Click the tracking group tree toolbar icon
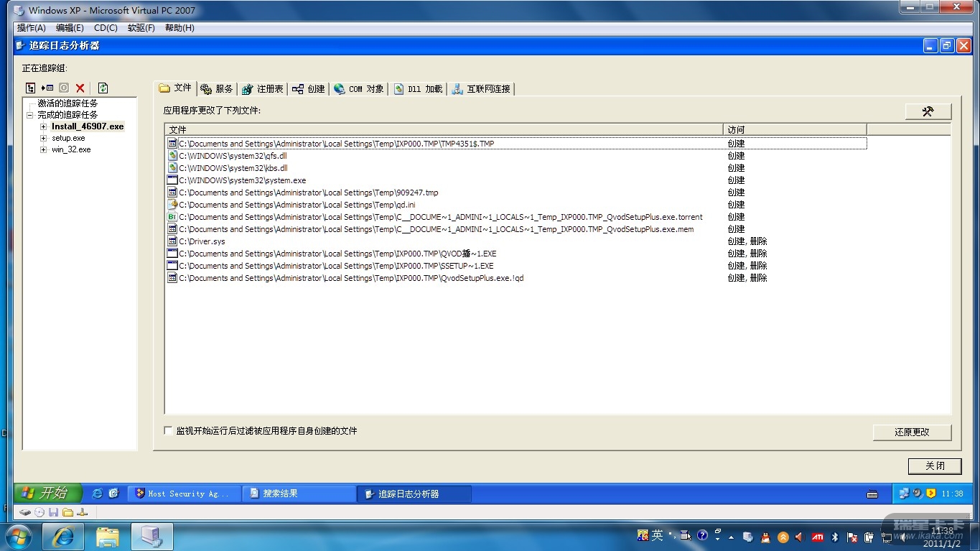980x551 pixels. (x=30, y=88)
